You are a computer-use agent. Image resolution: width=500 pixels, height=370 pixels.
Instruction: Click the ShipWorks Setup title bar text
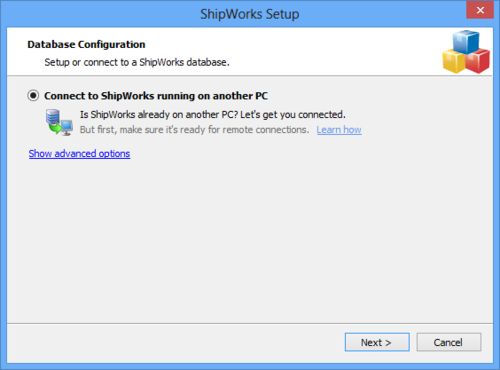coord(250,14)
